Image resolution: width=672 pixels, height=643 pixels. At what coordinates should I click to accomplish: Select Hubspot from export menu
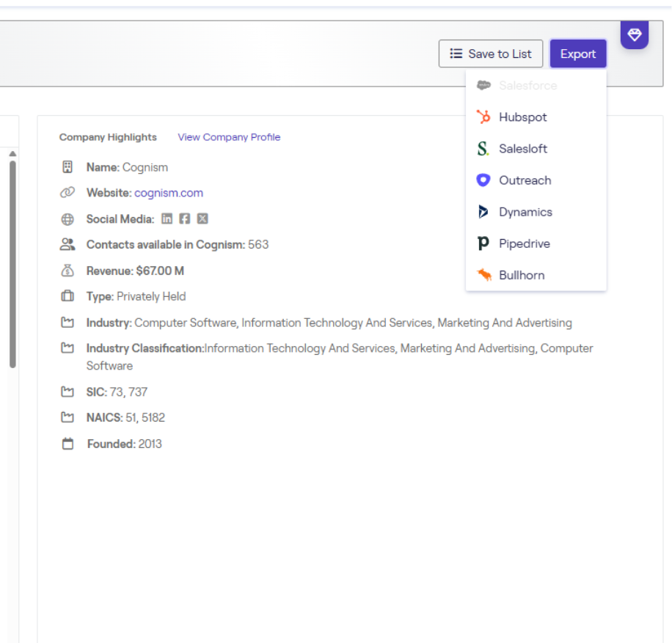[522, 117]
